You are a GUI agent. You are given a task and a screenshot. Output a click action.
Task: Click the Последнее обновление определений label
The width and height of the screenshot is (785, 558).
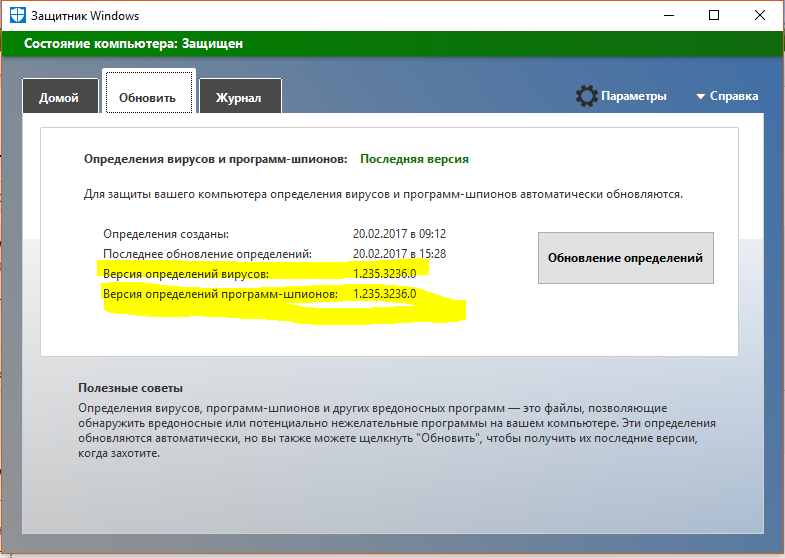click(x=207, y=254)
